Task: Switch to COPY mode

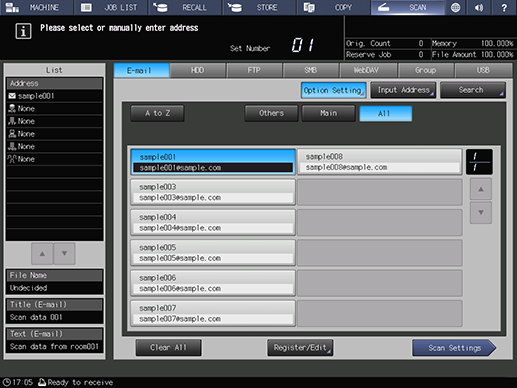Action: coord(334,7)
